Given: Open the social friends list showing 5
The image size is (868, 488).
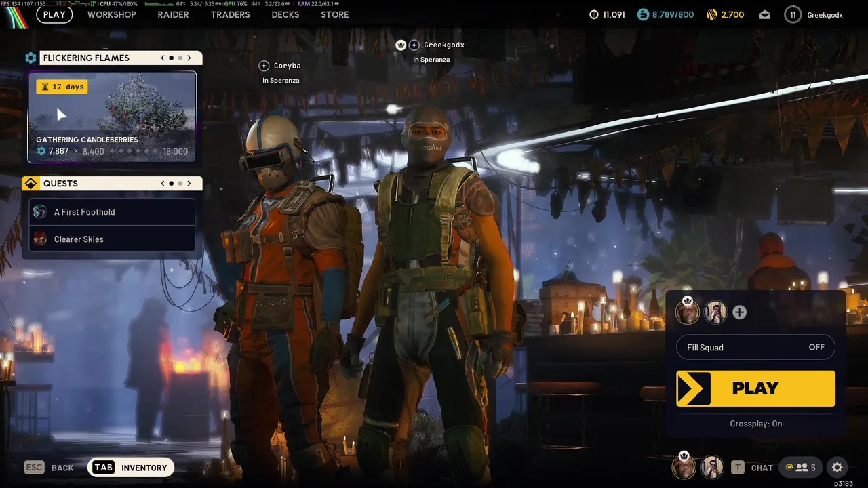Looking at the screenshot, I should 800,468.
